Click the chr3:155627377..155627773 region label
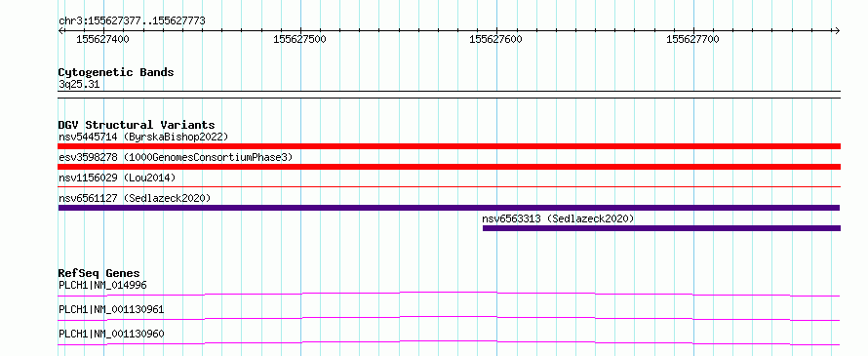 [132, 20]
